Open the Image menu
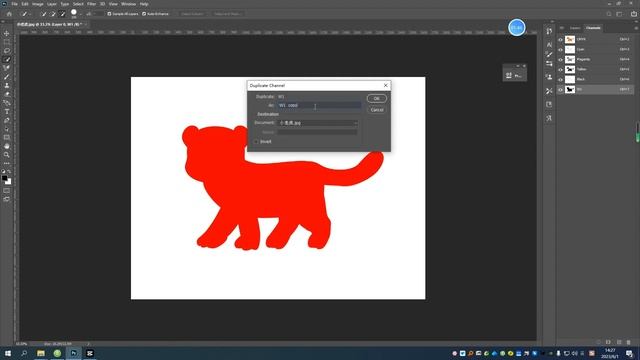 pyautogui.click(x=38, y=4)
